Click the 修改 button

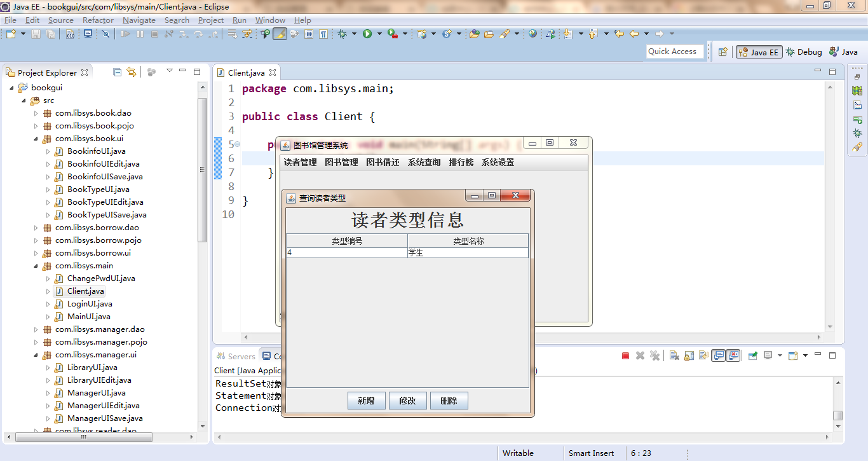coord(407,401)
